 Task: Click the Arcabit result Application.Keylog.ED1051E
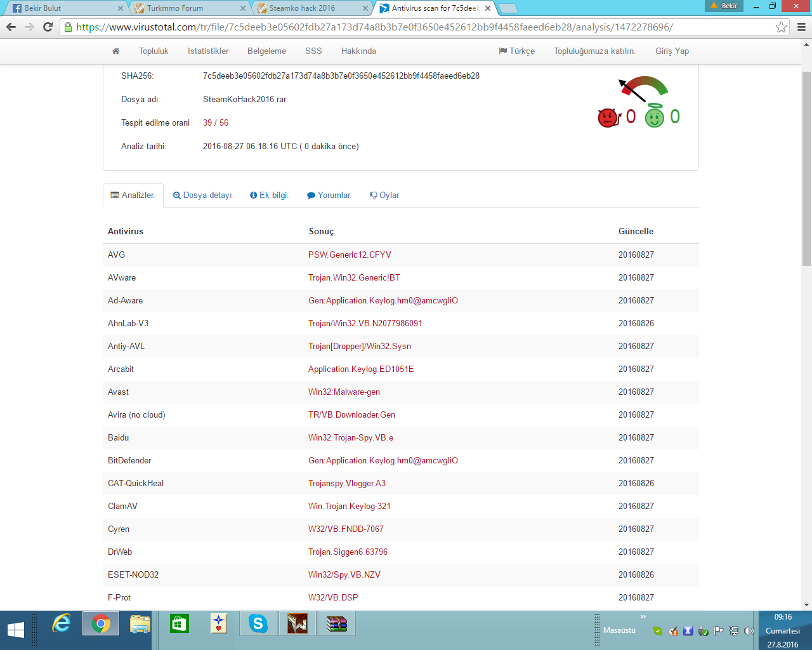pos(361,369)
